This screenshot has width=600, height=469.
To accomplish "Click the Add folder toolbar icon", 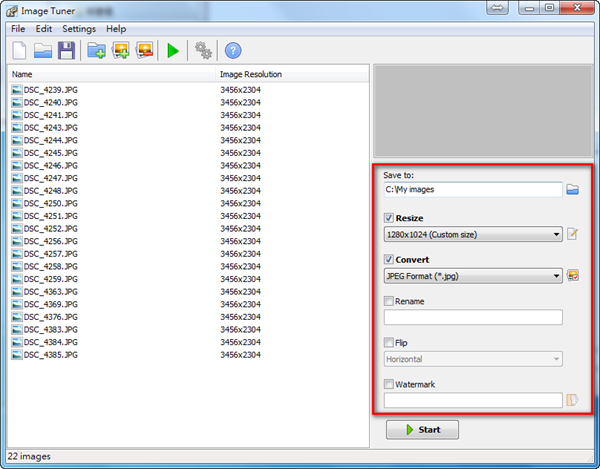I will 97,50.
